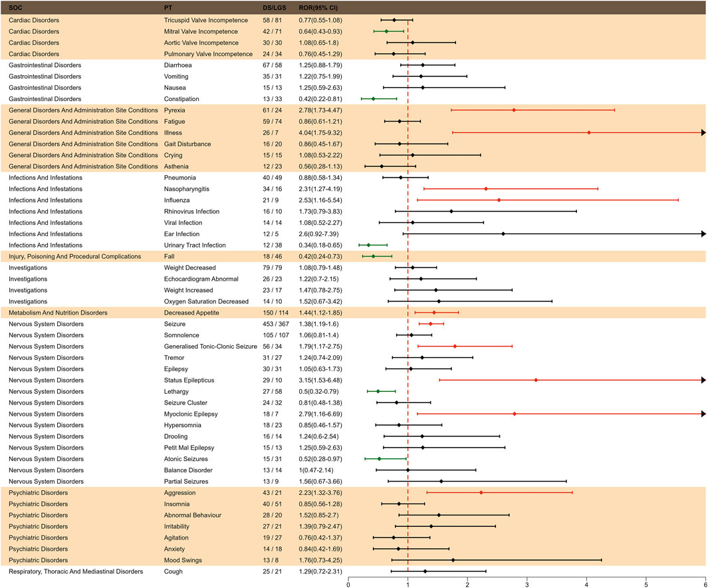Click the Petit Mal Epilepsy label
Image resolution: width=708 pixels, height=588 pixels.
(x=189, y=448)
